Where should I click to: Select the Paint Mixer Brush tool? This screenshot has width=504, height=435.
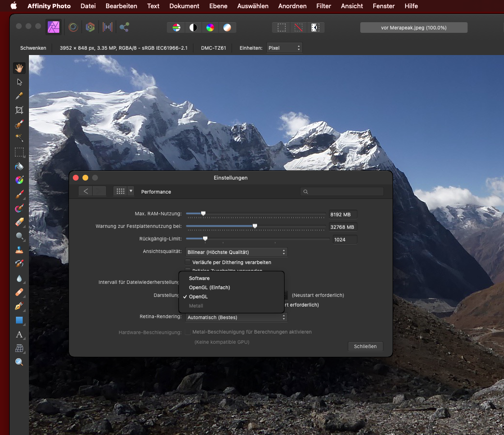click(19, 208)
